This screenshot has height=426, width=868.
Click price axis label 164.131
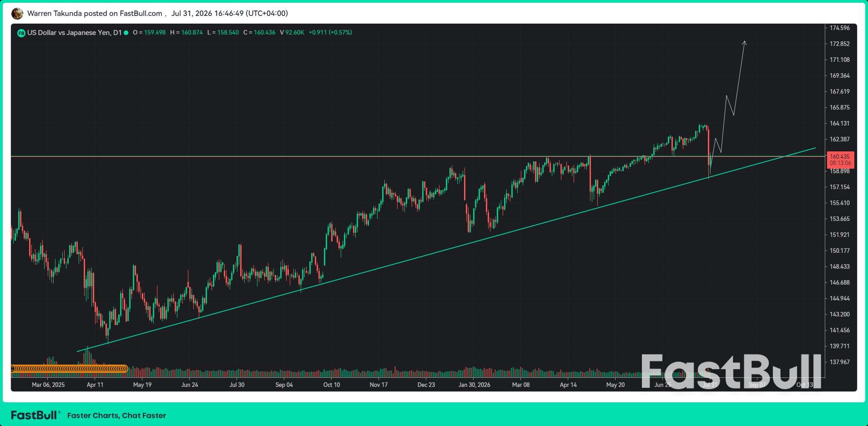pos(839,124)
